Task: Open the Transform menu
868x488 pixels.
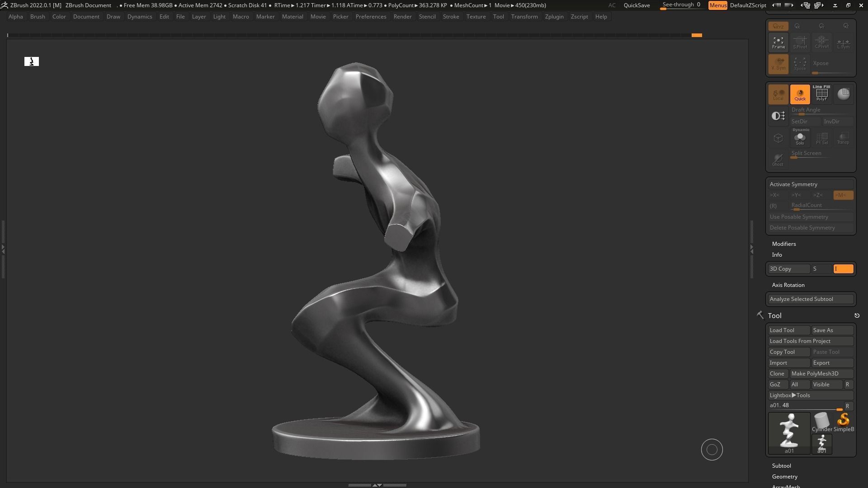Action: (524, 17)
